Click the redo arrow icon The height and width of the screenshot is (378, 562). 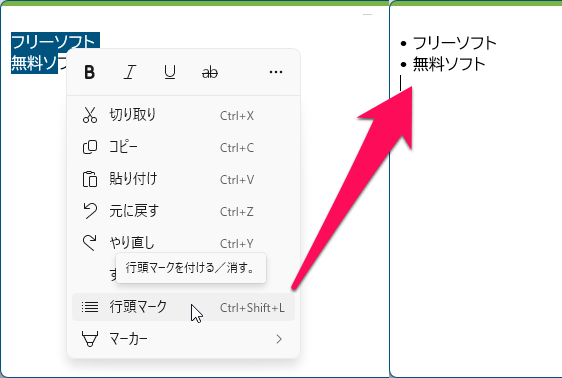click(90, 243)
